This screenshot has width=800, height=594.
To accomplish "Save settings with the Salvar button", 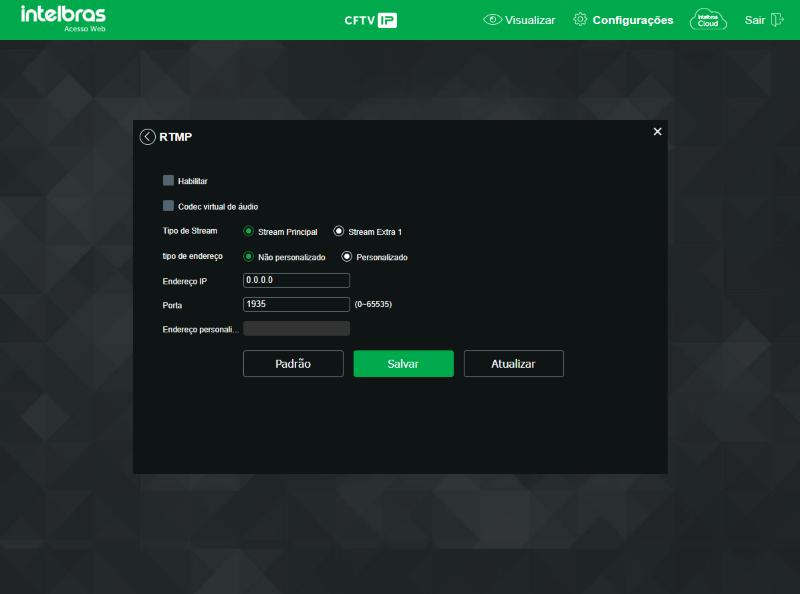I will coord(404,363).
